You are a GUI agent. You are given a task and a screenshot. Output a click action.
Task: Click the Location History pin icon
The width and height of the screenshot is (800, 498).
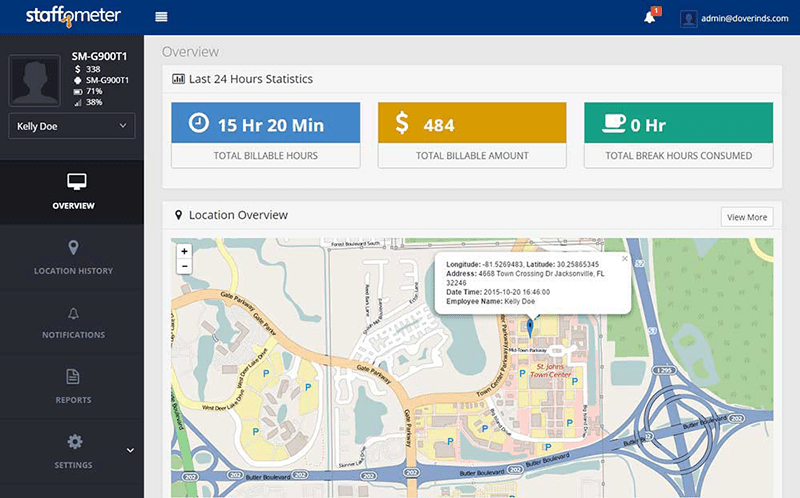coord(73,248)
